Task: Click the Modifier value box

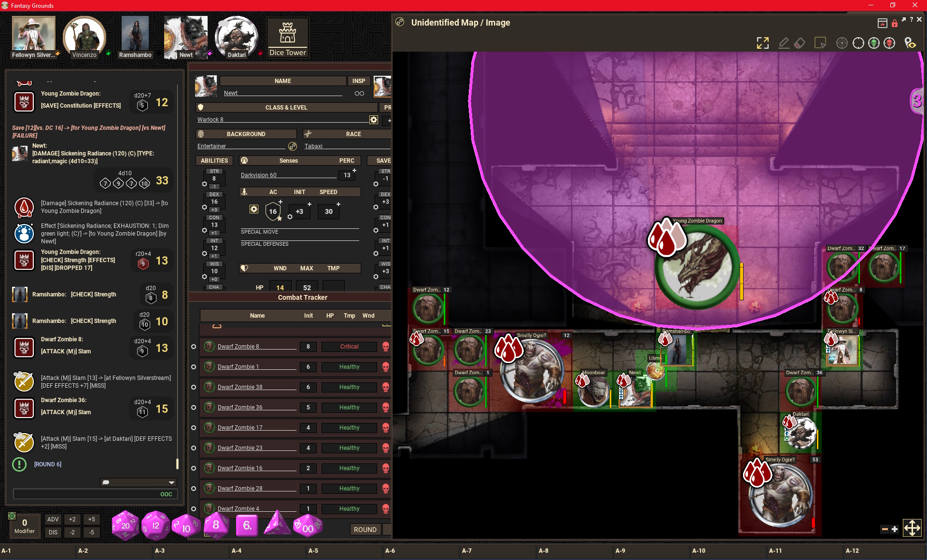Action: coord(24,525)
